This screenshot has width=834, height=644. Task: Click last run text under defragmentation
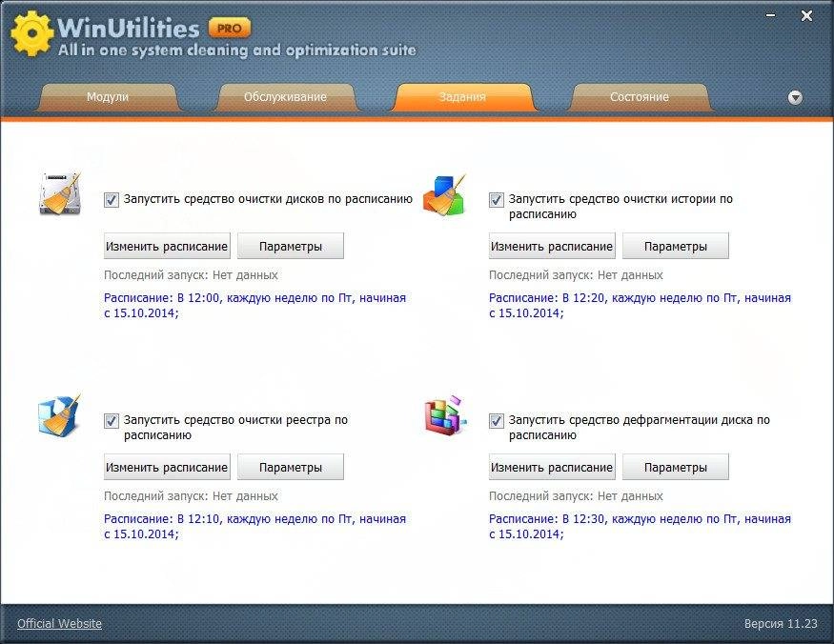576,495
